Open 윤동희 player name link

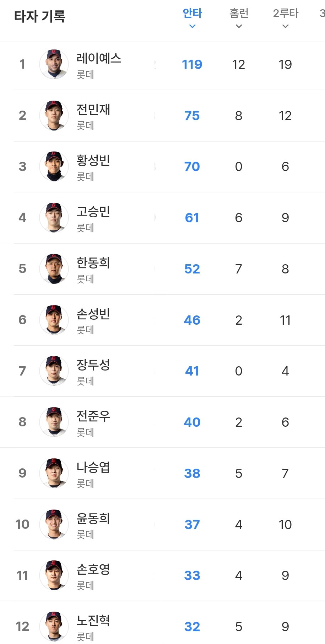93,518
